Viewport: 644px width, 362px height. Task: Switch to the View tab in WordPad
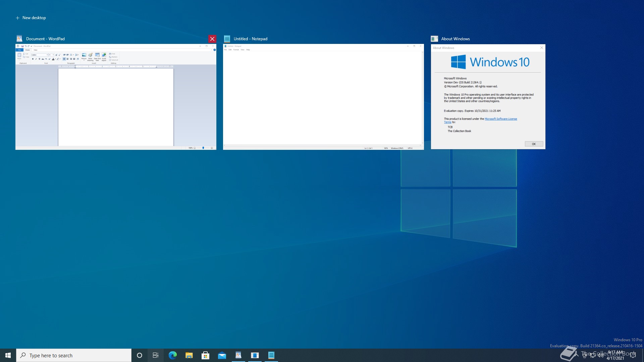point(36,50)
